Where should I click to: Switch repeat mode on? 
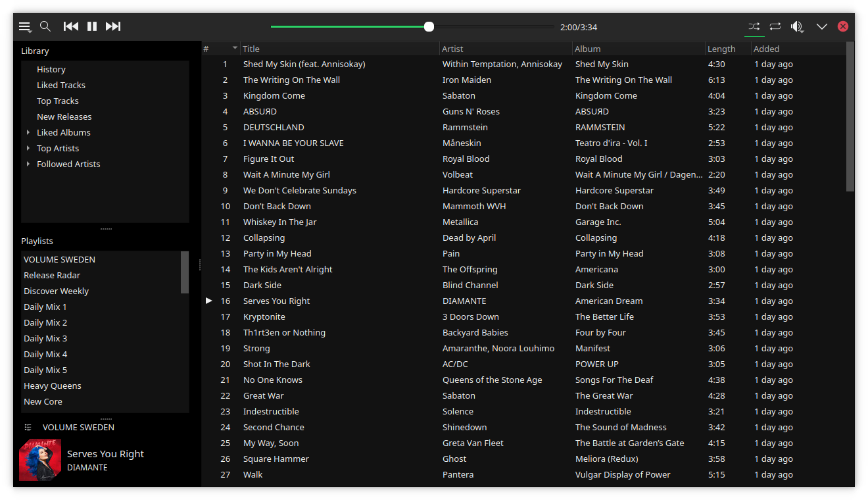click(775, 26)
